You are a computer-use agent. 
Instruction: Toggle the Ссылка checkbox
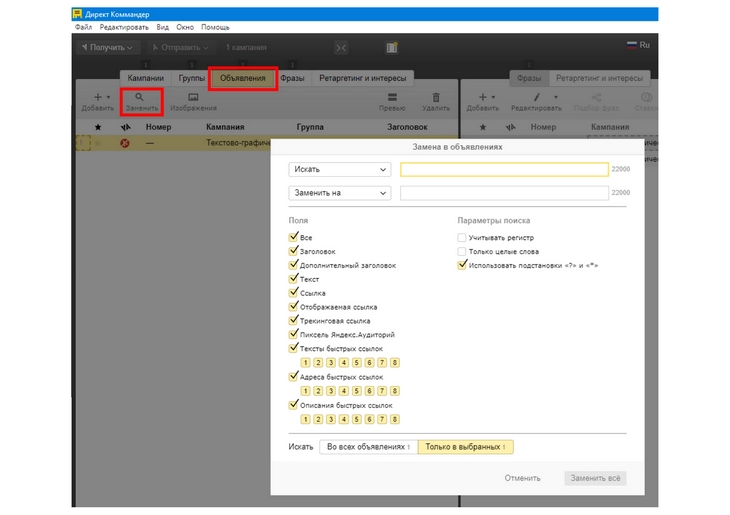(293, 293)
